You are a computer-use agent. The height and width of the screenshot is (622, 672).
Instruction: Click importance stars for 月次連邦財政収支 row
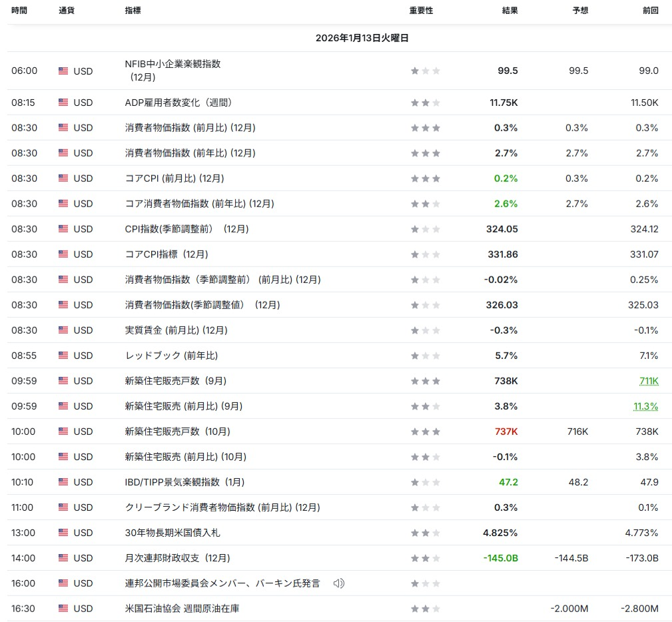pos(426,558)
